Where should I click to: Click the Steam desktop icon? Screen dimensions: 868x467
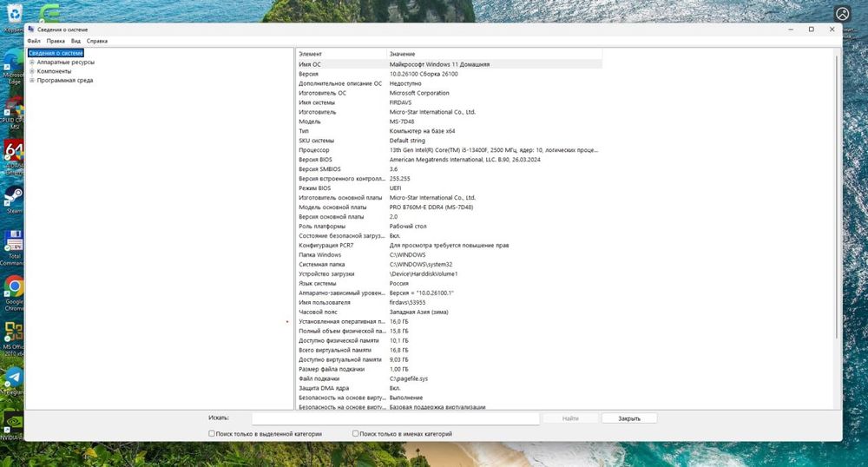coord(13,197)
